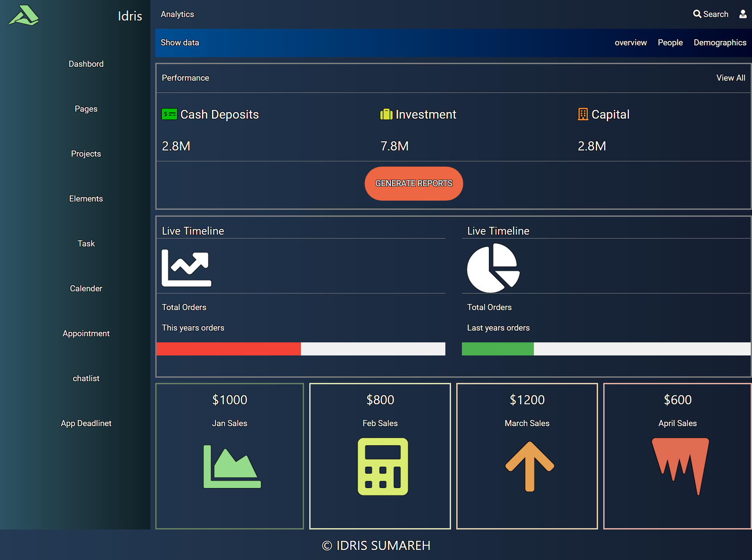Open Dashbord in the sidebar
Viewport: 752px width, 560px height.
tap(86, 64)
